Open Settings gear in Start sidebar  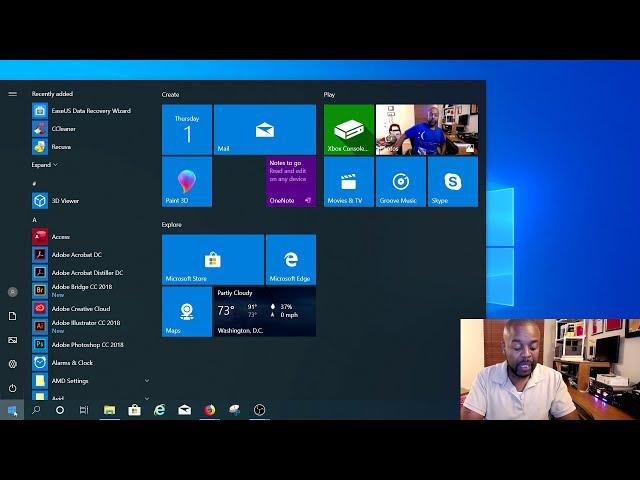[13, 364]
